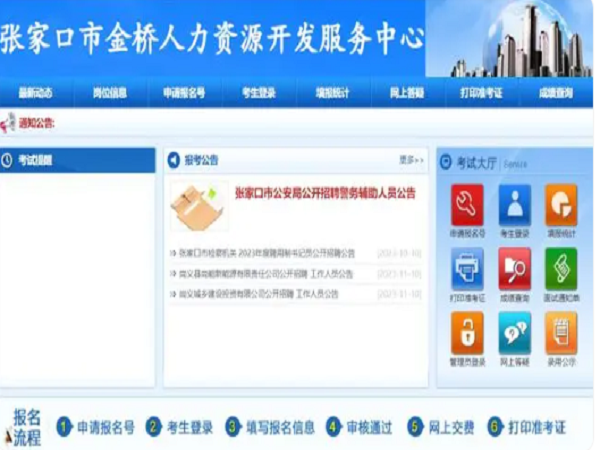Image resolution: width=600 pixels, height=450 pixels.
Task: Expand announcements via 更多>> link
Action: coord(411,160)
